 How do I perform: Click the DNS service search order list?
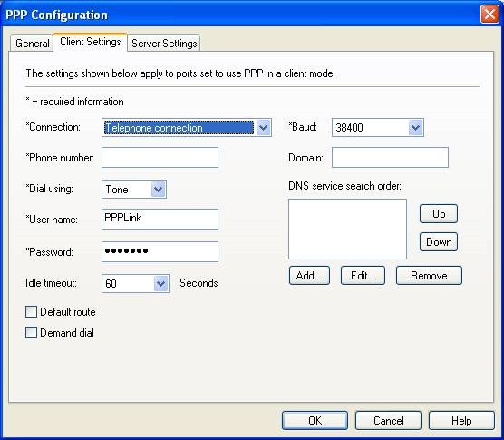[347, 229]
